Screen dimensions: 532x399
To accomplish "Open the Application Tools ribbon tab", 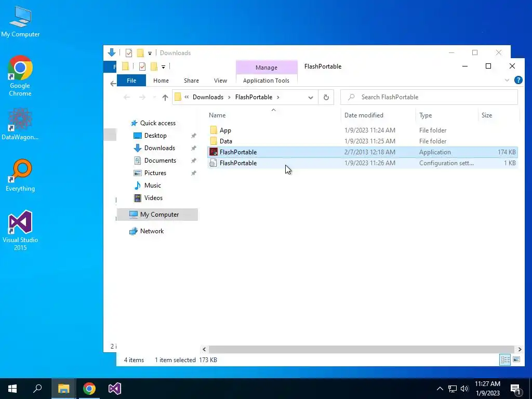I will 267,81.
